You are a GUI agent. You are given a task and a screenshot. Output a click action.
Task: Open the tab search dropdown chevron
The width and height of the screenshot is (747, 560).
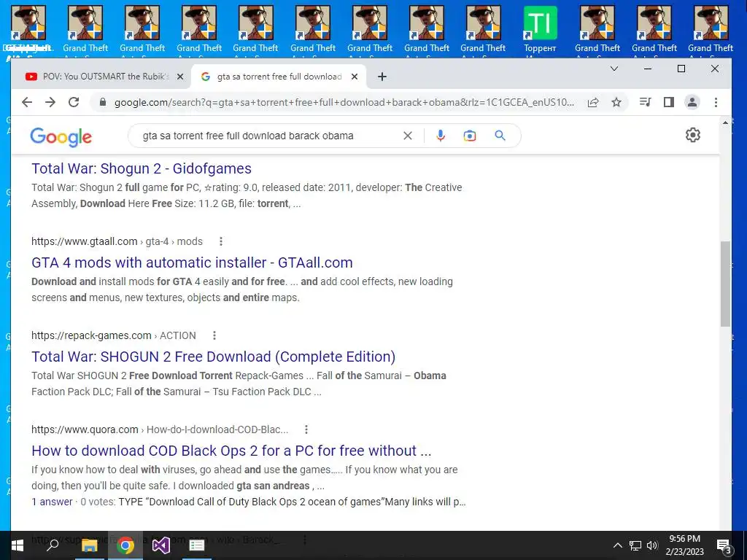(614, 69)
